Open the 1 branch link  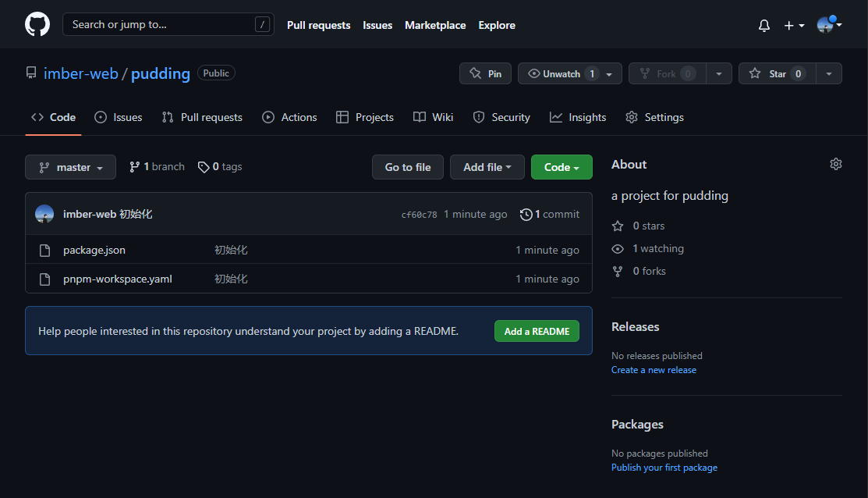[158, 167]
